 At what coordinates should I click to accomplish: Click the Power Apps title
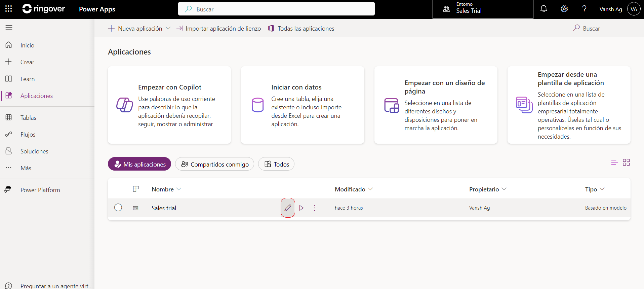(x=97, y=9)
